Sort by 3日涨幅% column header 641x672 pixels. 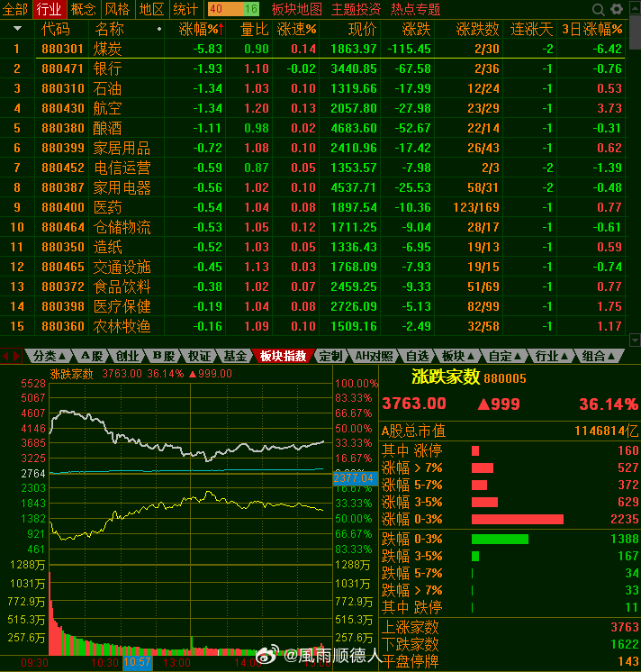[x=592, y=29]
